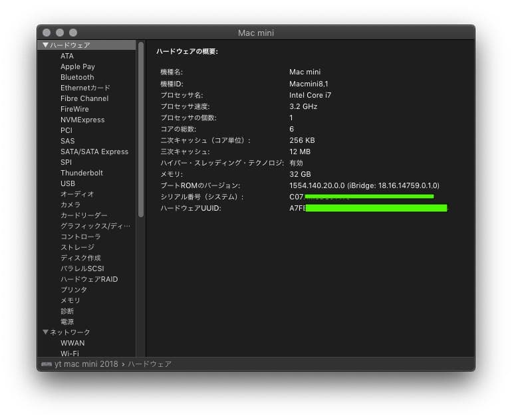Choose パラレルSCSI in the sidebar
Image resolution: width=512 pixels, height=420 pixels.
point(82,268)
